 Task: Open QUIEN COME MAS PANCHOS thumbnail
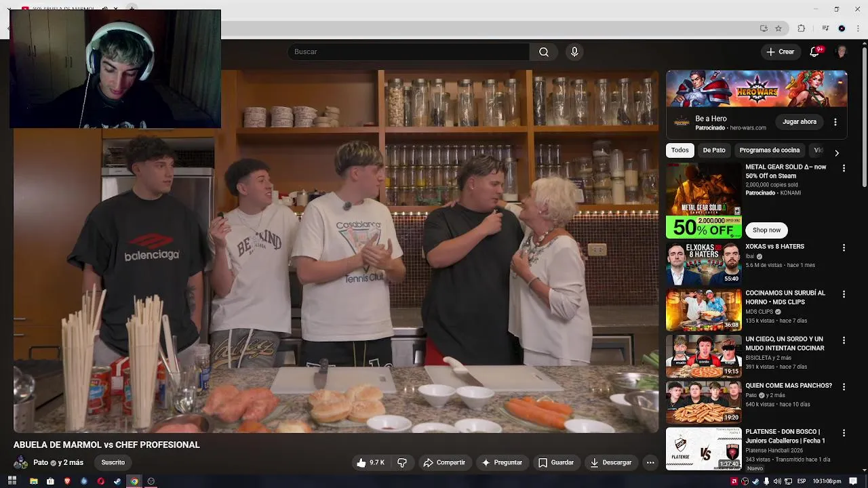coord(703,402)
